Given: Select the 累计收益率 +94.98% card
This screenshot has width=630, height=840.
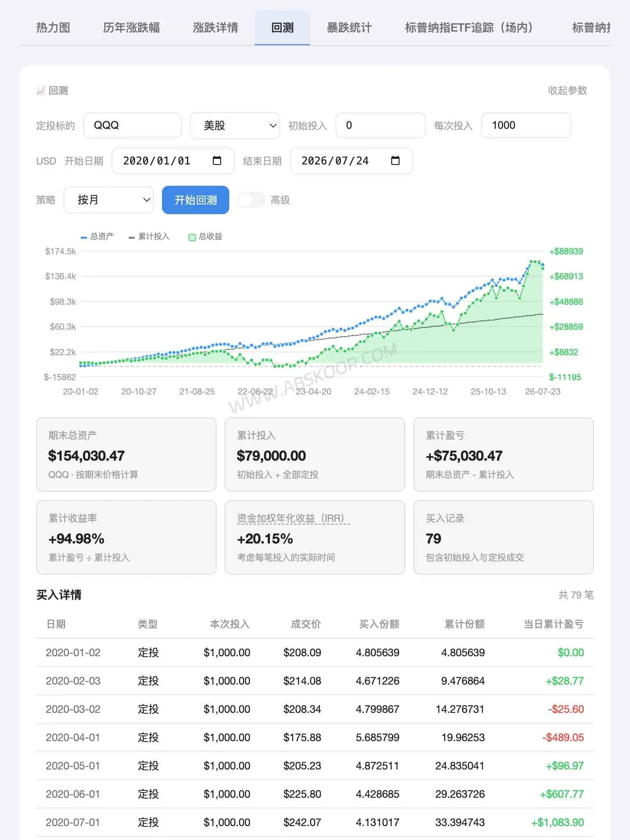Looking at the screenshot, I should coord(126,537).
